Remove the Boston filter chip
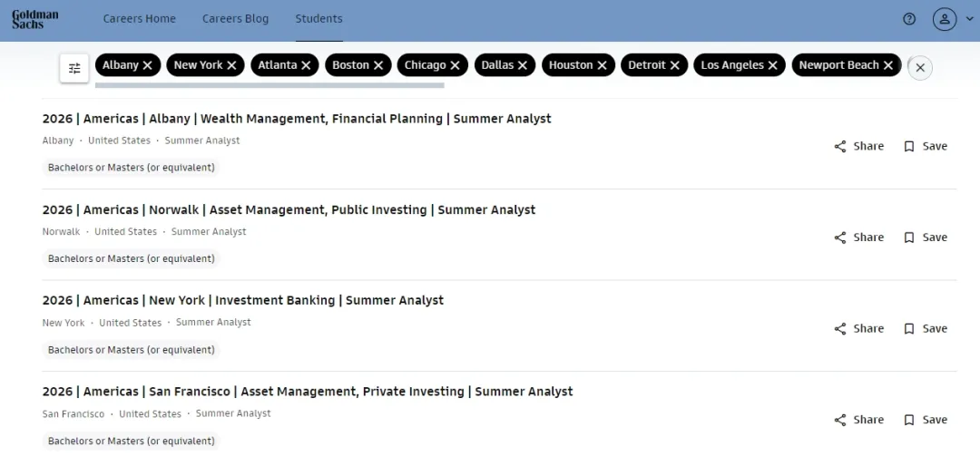This screenshot has height=456, width=980. click(378, 65)
